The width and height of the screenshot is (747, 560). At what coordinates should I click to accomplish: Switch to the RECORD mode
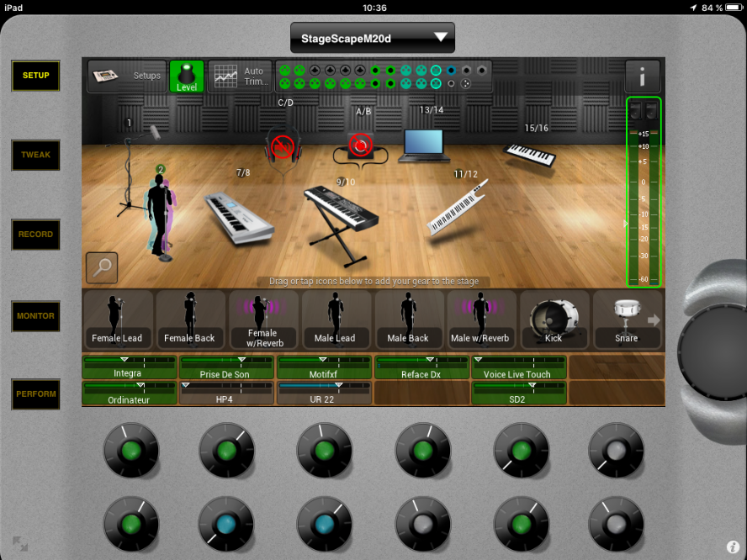(35, 235)
